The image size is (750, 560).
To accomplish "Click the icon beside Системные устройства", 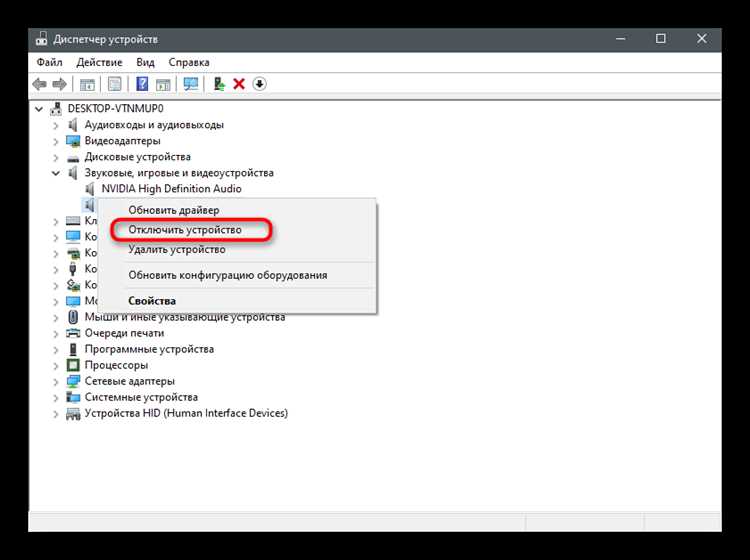I will click(73, 397).
